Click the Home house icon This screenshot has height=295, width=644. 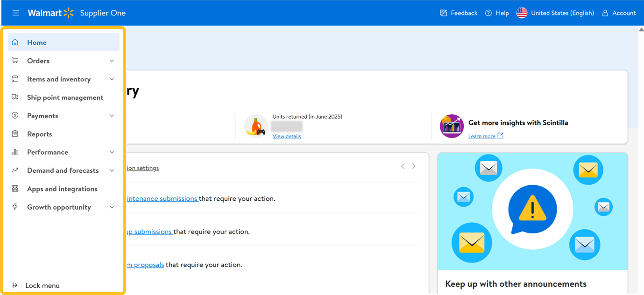click(x=15, y=42)
